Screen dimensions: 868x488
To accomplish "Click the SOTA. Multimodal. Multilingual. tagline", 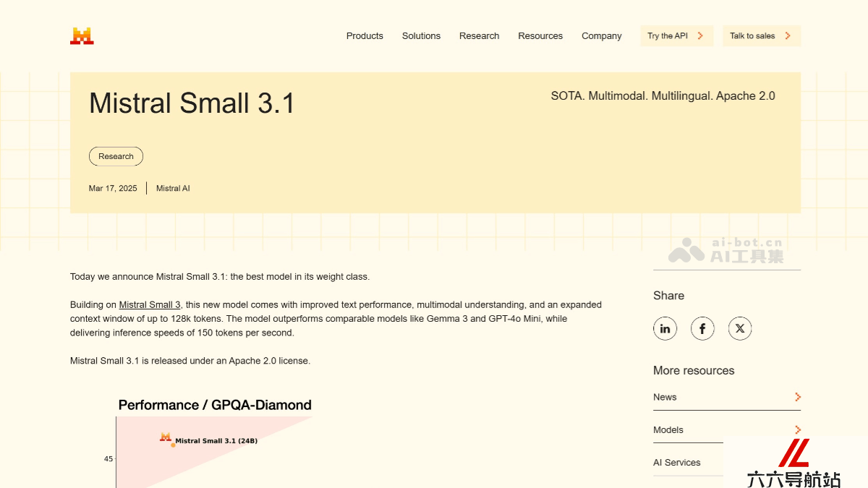I will (663, 95).
